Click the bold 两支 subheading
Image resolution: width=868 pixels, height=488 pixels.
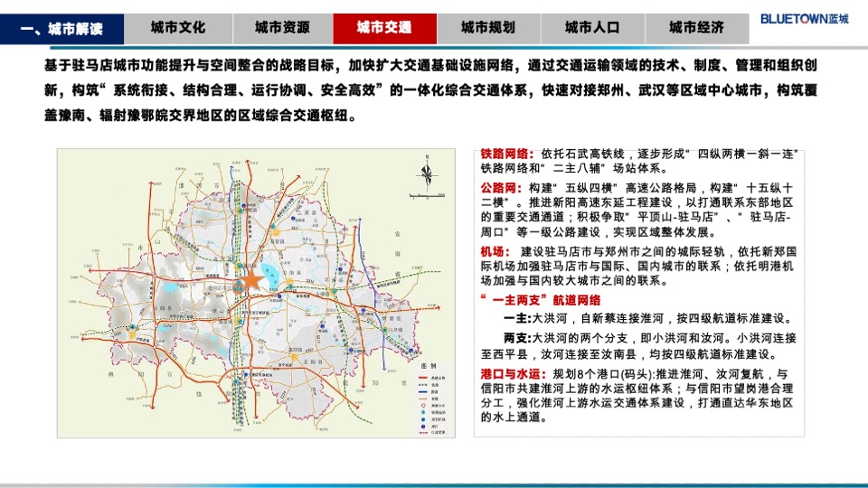[518, 336]
